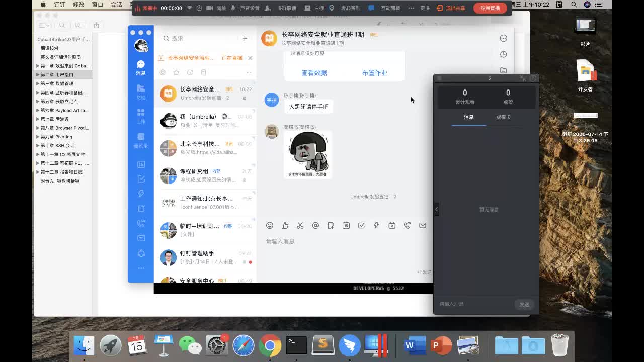Expand 第二章 用户接口 in the outline
Viewport: 644px width, 362px height.
[x=38, y=75]
